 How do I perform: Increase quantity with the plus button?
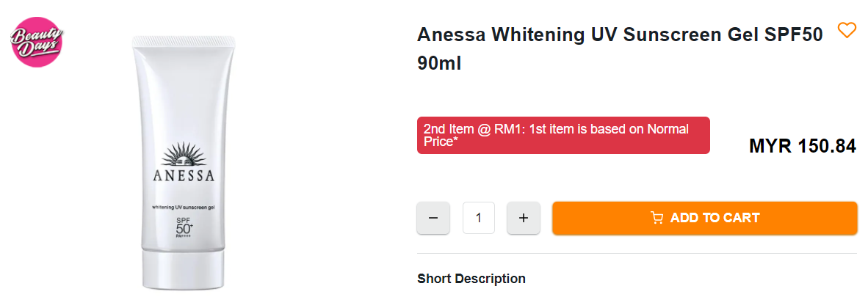click(524, 218)
